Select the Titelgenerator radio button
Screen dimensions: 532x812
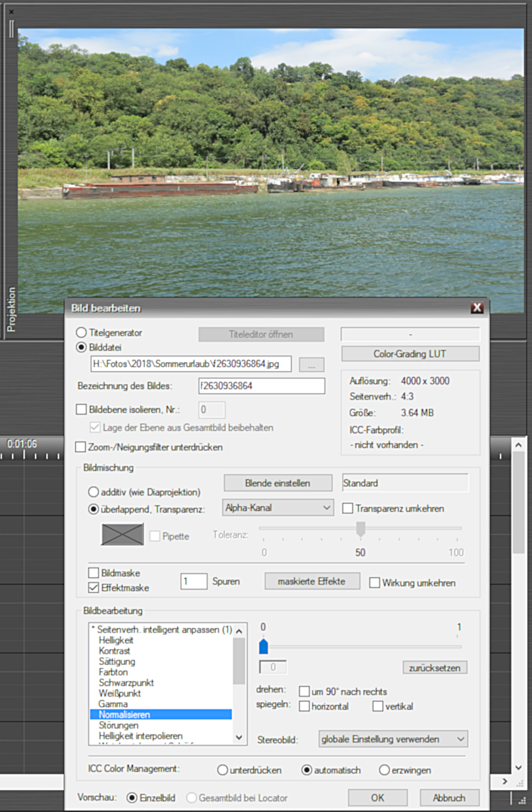[82, 332]
